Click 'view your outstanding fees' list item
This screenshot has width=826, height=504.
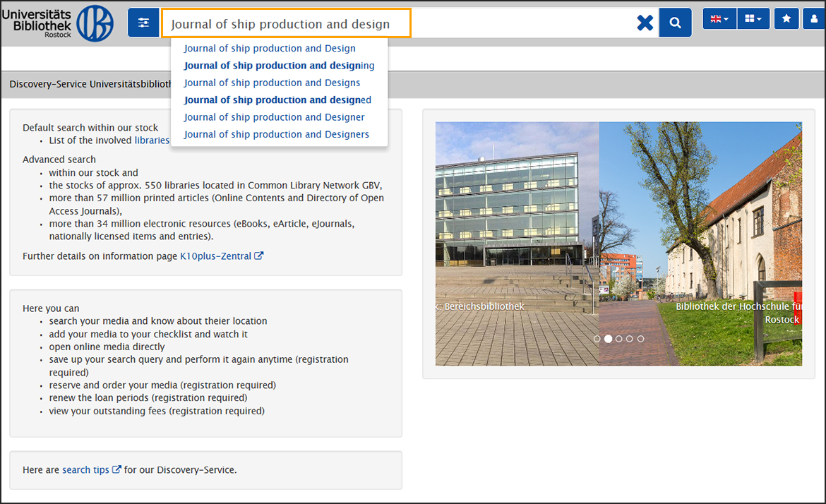tap(157, 411)
